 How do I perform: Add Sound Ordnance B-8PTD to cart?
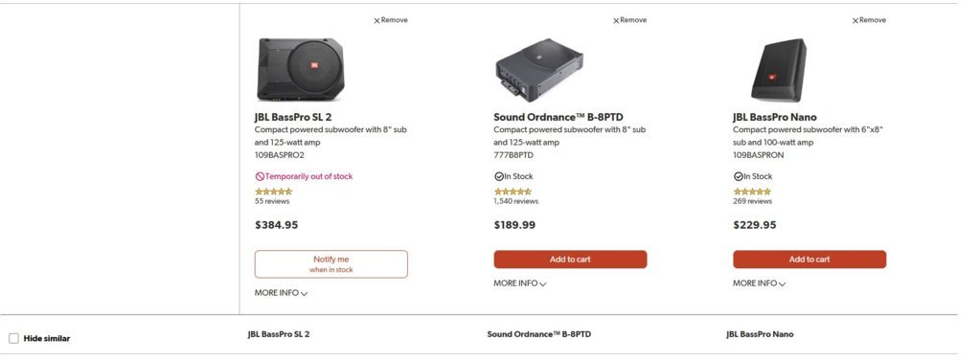coord(570,260)
